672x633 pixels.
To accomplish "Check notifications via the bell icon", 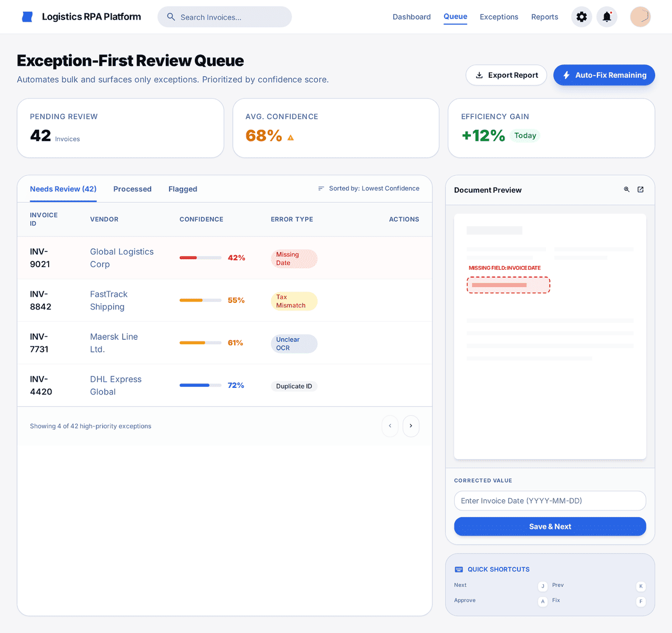I will tap(606, 17).
